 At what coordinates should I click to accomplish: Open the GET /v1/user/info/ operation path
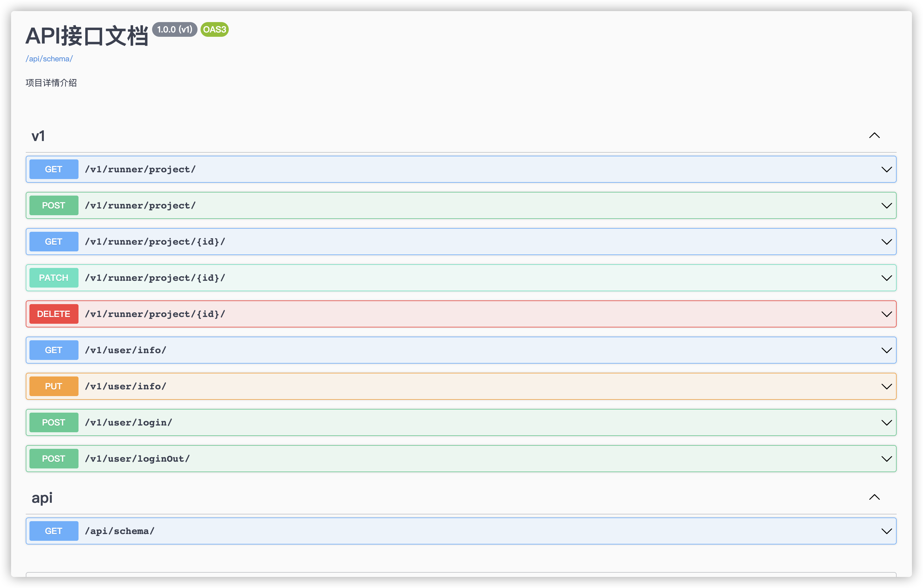pyautogui.click(x=126, y=350)
